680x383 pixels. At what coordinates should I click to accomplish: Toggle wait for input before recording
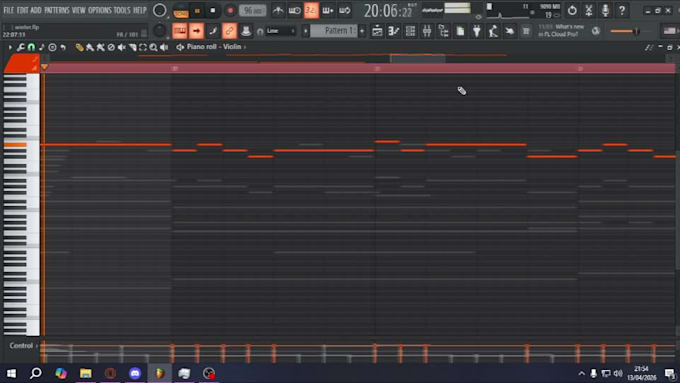[294, 10]
